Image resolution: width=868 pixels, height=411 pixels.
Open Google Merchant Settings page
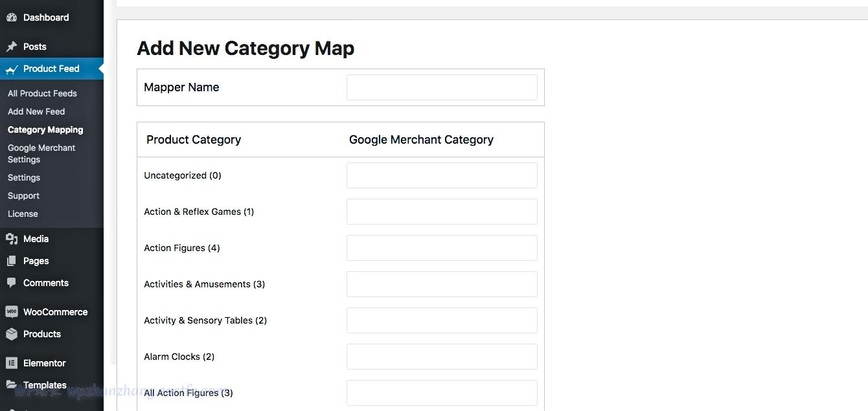[x=41, y=153]
